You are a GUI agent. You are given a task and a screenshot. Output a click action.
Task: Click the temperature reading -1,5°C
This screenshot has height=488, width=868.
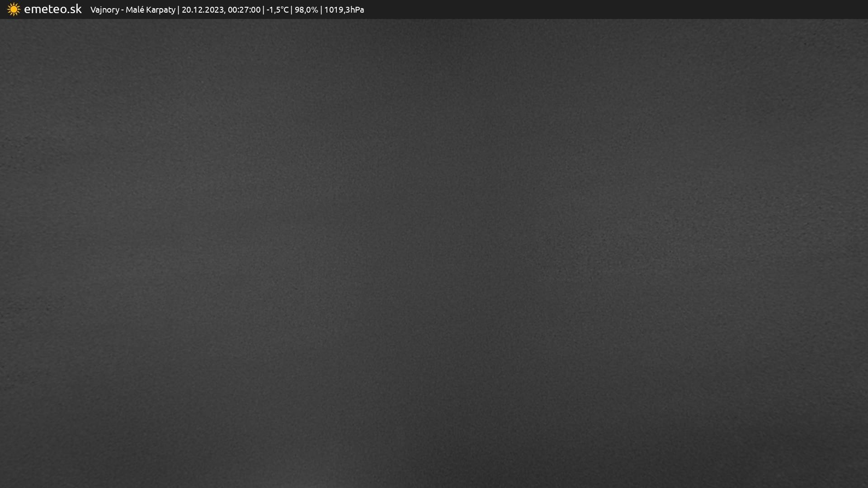point(277,10)
